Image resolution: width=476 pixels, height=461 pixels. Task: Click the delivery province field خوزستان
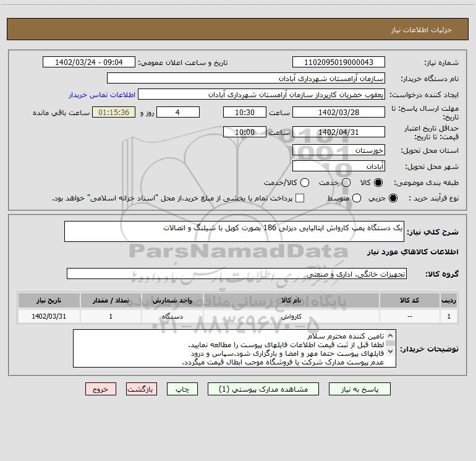[x=339, y=150]
